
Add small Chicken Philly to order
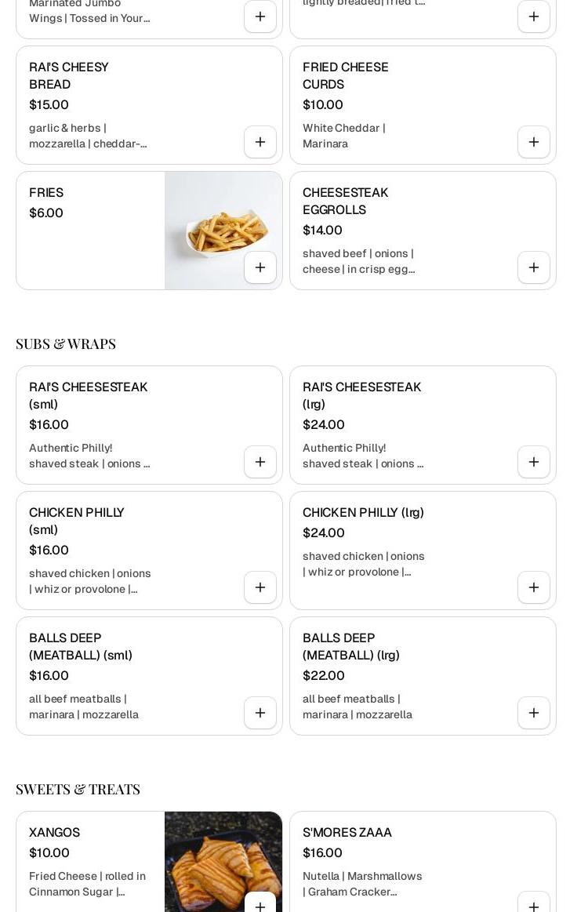260,587
